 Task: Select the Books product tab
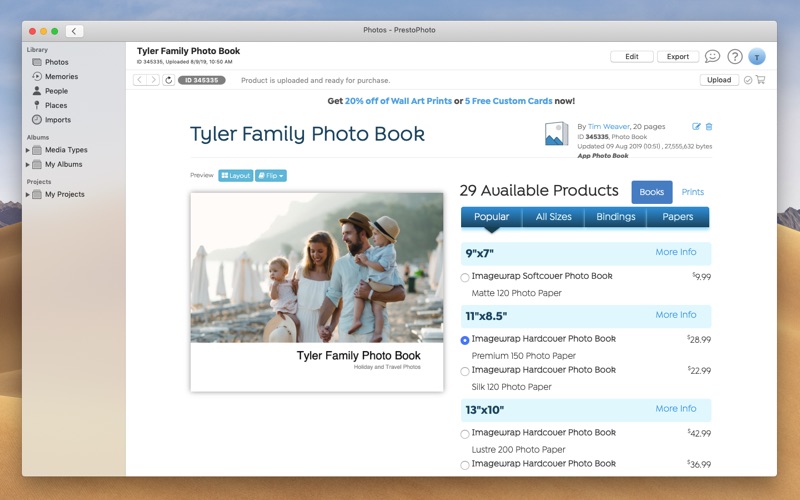[x=652, y=192]
